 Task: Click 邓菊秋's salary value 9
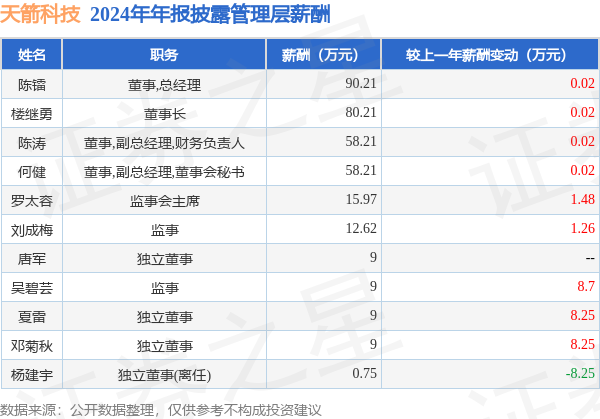[x=373, y=345]
